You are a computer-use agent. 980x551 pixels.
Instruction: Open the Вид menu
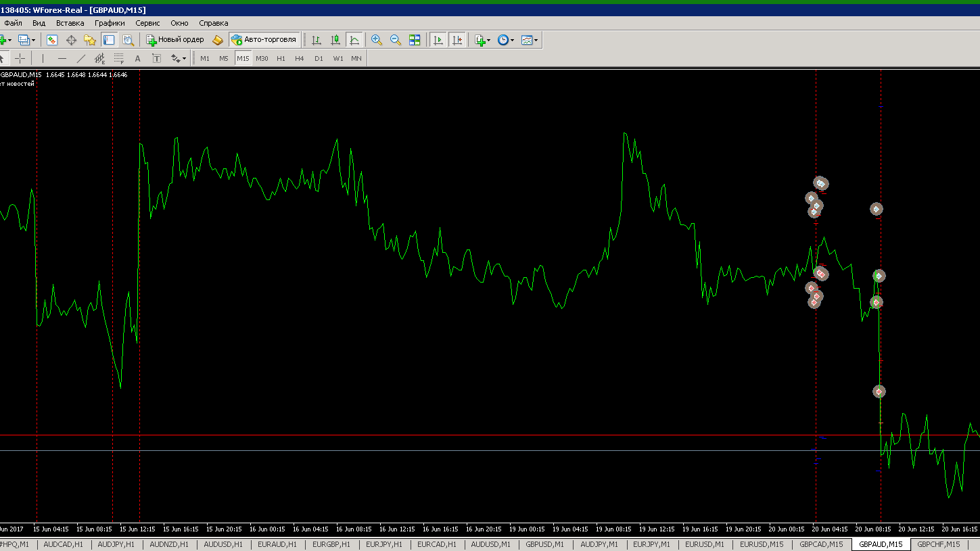click(x=39, y=23)
